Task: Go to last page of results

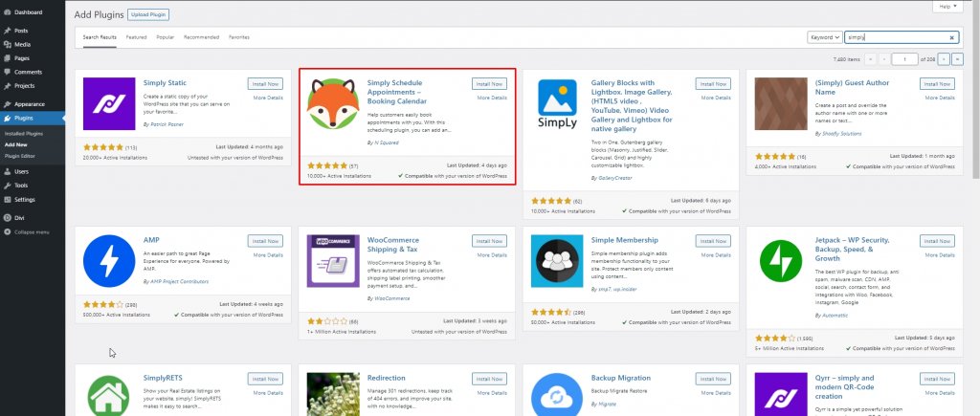Action: click(957, 59)
